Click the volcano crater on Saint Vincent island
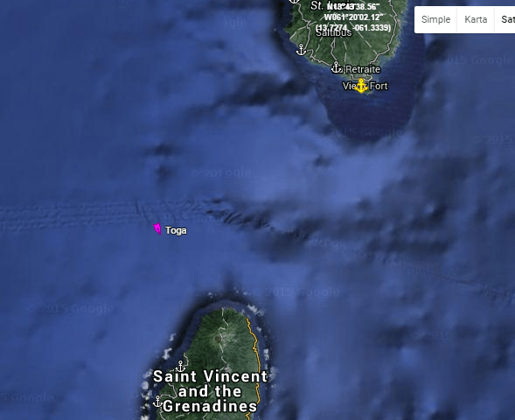The image size is (515, 420). (218, 339)
